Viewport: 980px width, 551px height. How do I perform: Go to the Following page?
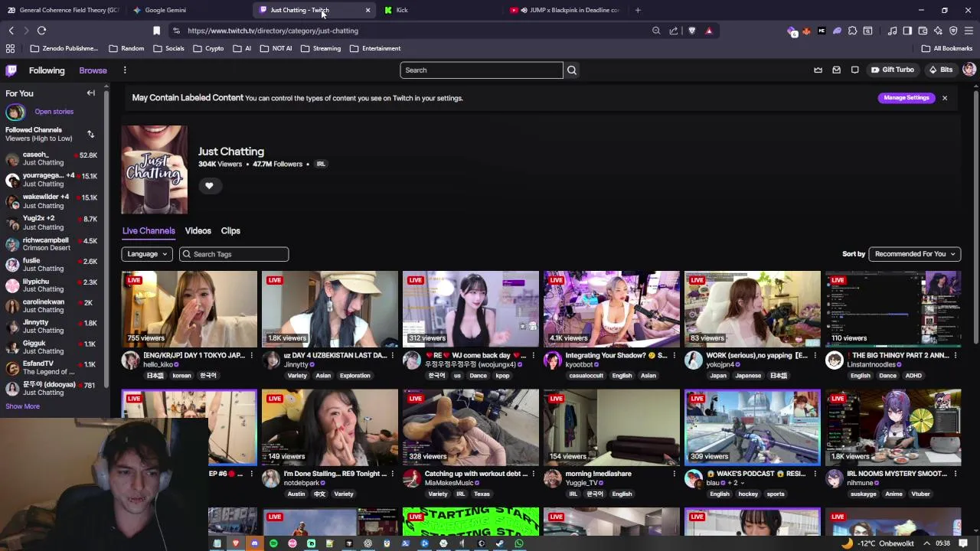tap(47, 70)
